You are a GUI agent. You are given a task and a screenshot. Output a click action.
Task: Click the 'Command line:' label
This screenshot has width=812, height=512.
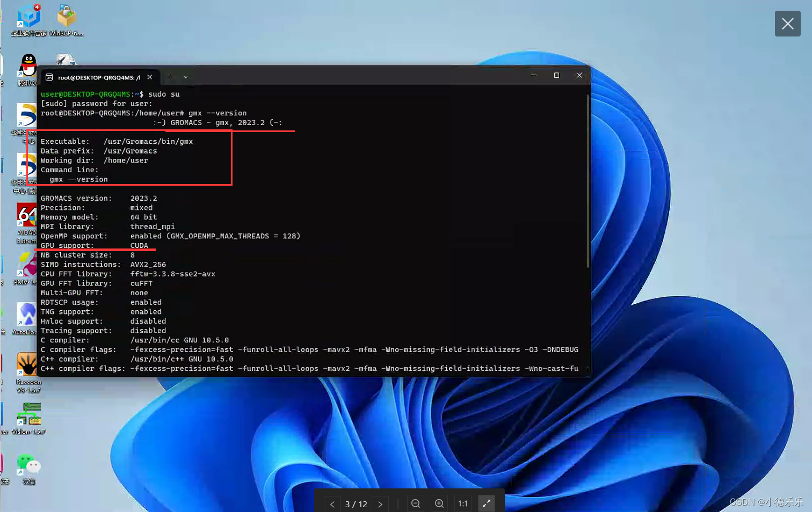click(70, 170)
